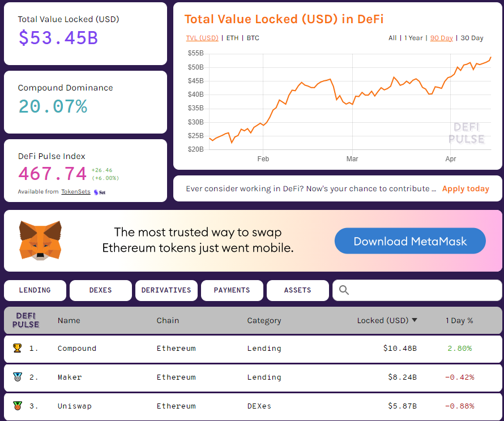Click the gold trophy icon beside Compound
Viewport: 504px width, 421px height.
(x=17, y=348)
